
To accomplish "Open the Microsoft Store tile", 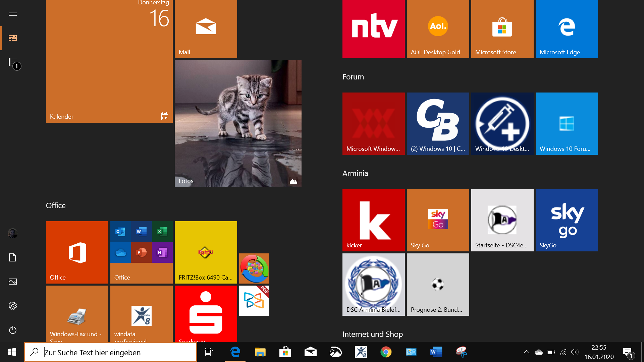I will tap(502, 29).
